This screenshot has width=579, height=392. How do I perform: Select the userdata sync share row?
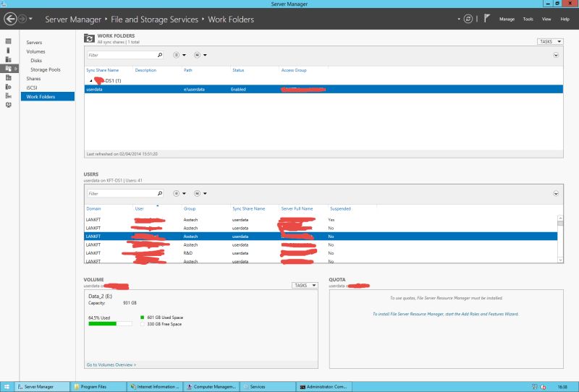[x=324, y=90]
